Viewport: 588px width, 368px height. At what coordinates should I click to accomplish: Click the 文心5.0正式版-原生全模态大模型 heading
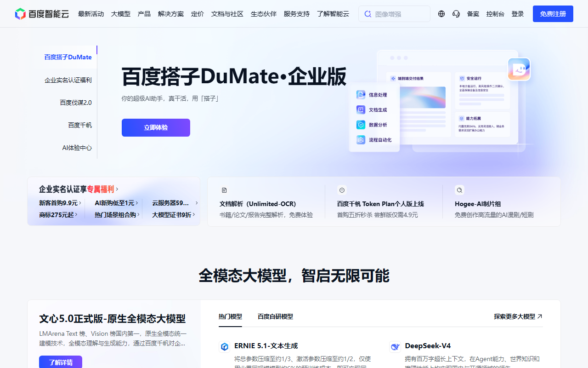click(x=113, y=318)
